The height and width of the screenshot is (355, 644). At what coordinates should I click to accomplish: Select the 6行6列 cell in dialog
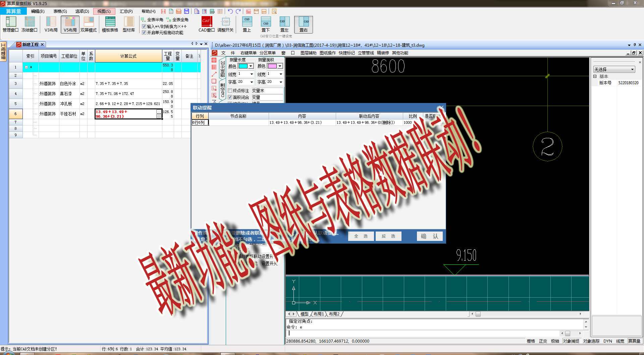(200, 122)
